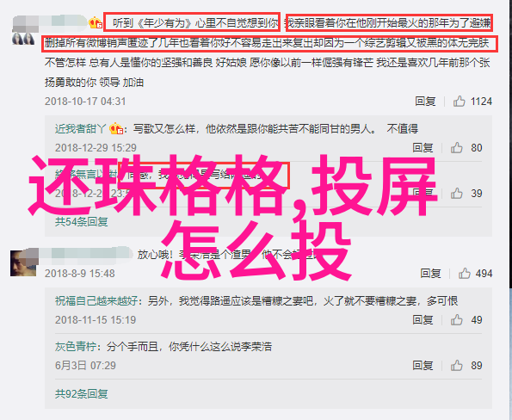This screenshot has width=512, height=420.
Task: Like 灰色青柠's reply with 89 likes
Action: point(457,366)
